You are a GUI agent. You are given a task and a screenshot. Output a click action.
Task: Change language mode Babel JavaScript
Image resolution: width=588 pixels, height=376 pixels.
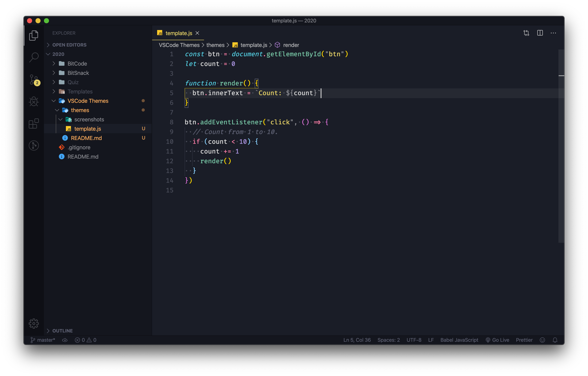[459, 340]
